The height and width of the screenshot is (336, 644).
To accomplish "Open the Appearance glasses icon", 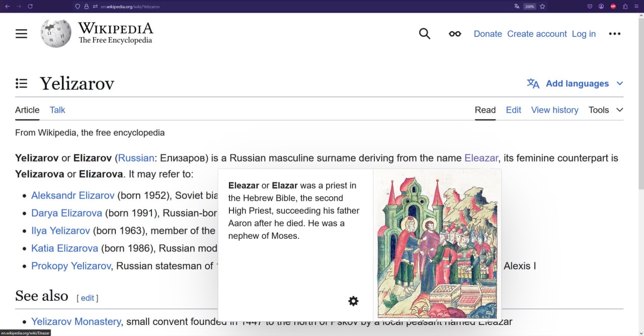I will [x=455, y=34].
